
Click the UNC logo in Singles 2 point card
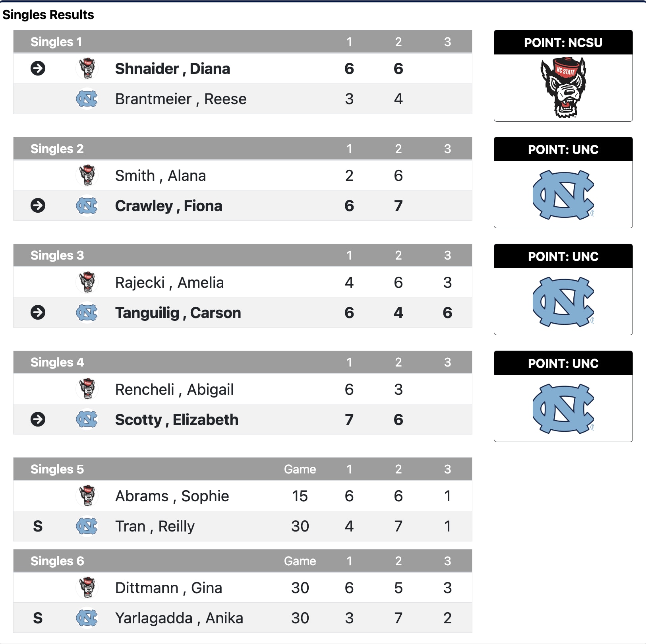click(563, 195)
